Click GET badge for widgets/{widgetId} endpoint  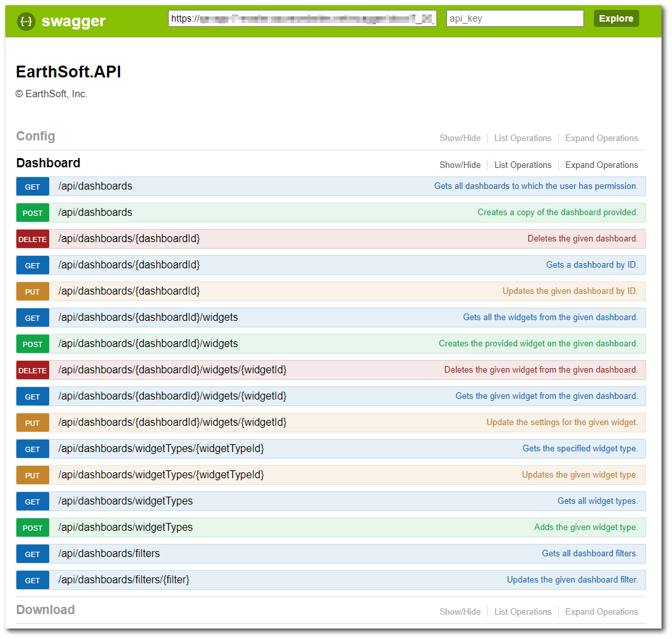33,397
